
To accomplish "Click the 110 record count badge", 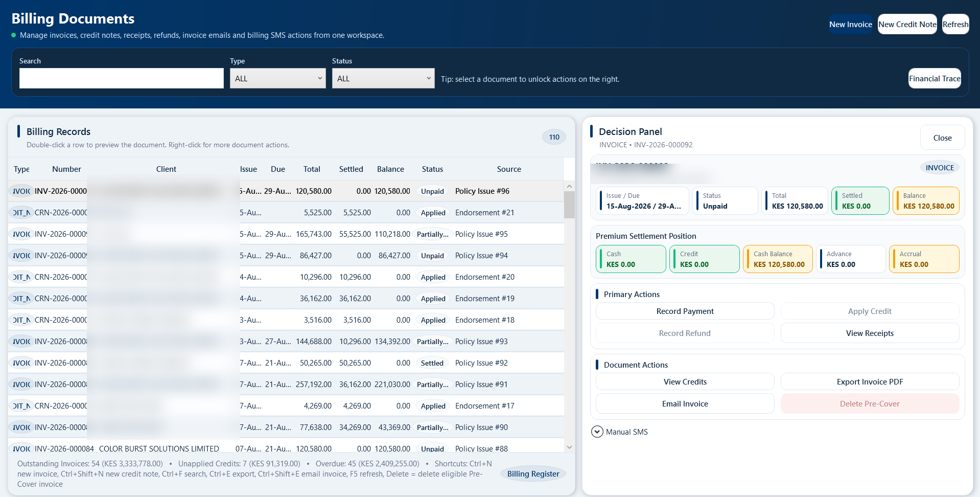I will tap(554, 137).
